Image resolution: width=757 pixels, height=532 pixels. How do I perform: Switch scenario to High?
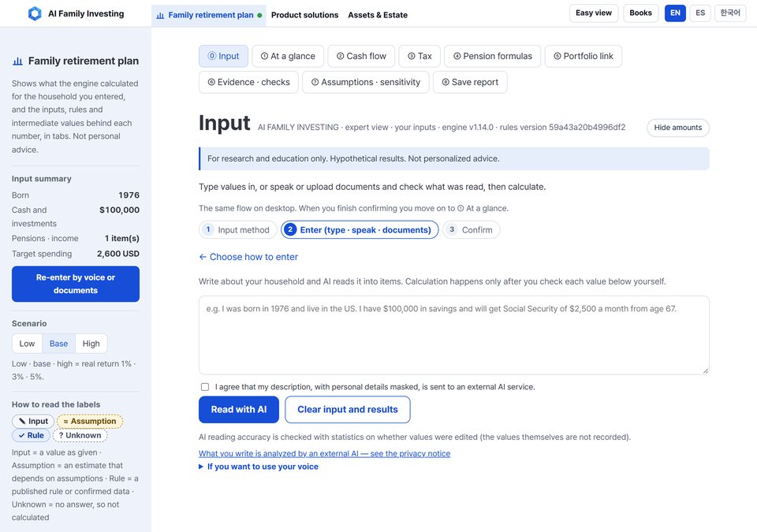click(x=91, y=344)
